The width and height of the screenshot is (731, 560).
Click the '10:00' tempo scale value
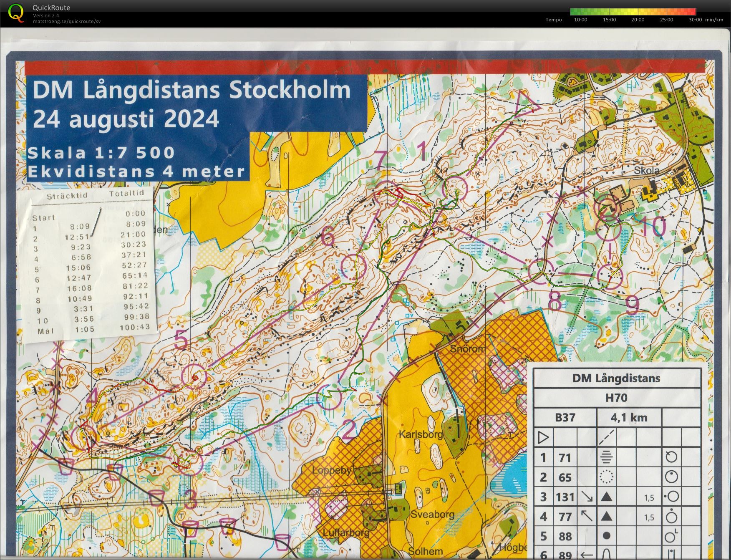point(580,20)
